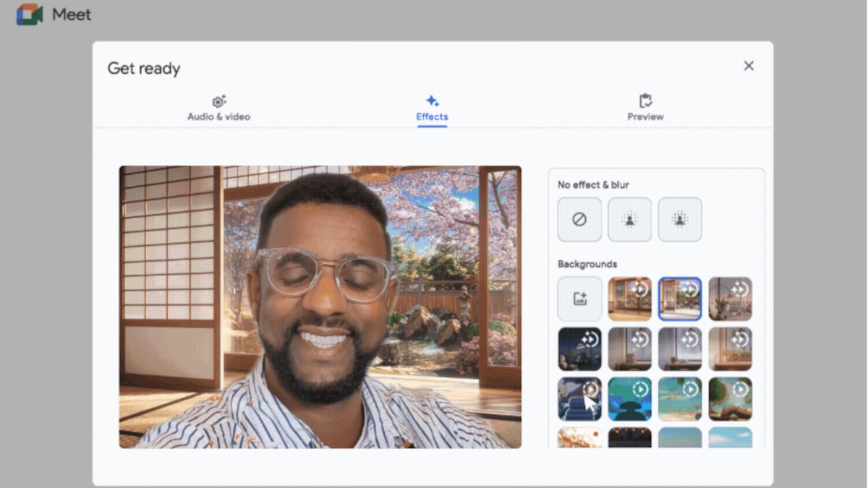
Task: Switch to the Audio & video tab
Action: pos(218,108)
